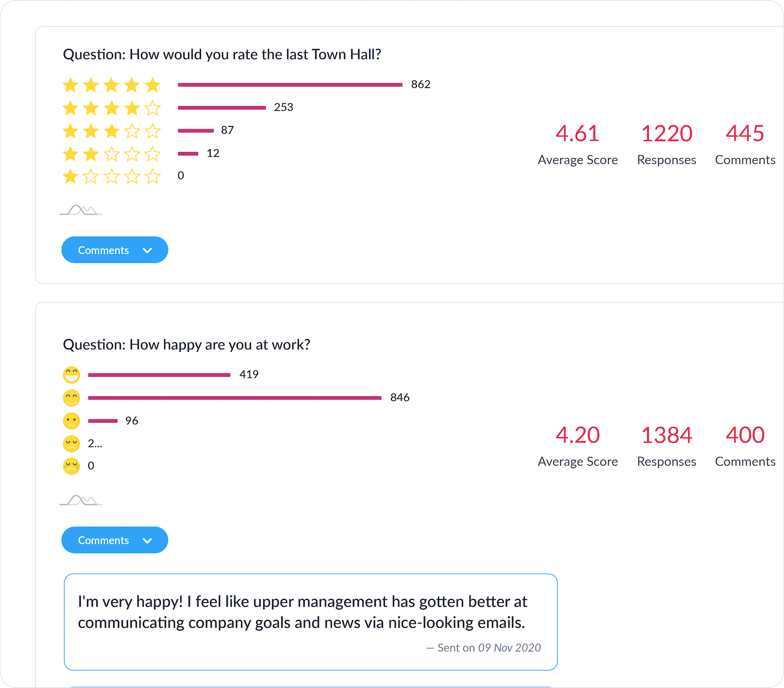
Task: Select the smiling emoji icon
Action: (x=72, y=397)
